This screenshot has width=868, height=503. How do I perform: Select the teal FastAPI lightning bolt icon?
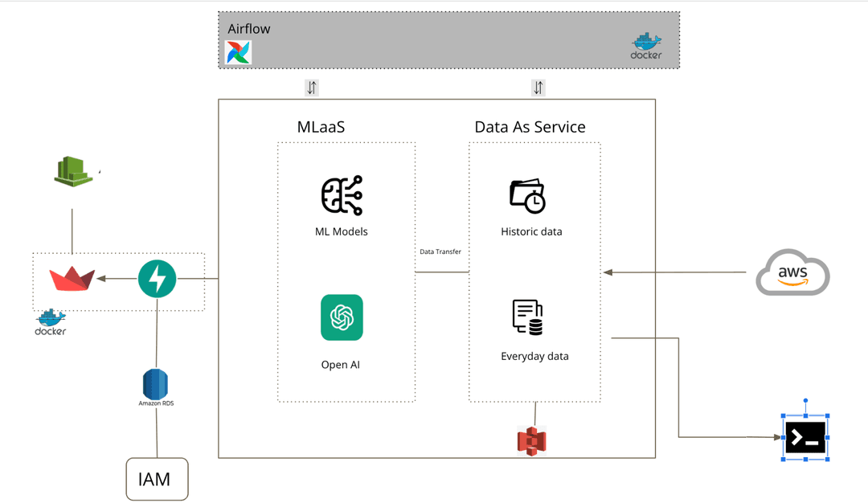tap(157, 279)
